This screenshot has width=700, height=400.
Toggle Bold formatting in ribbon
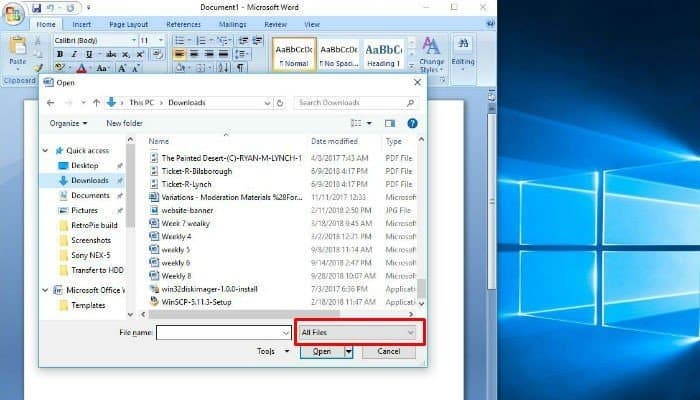(x=60, y=54)
